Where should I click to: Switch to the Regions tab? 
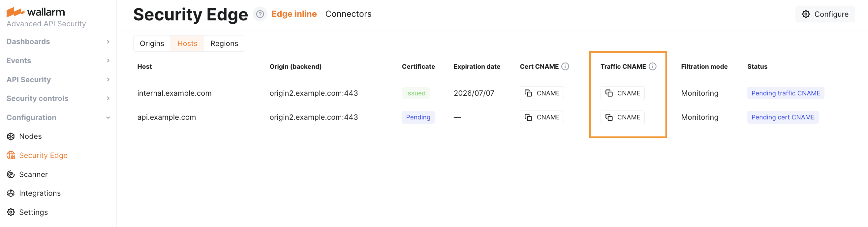(224, 44)
